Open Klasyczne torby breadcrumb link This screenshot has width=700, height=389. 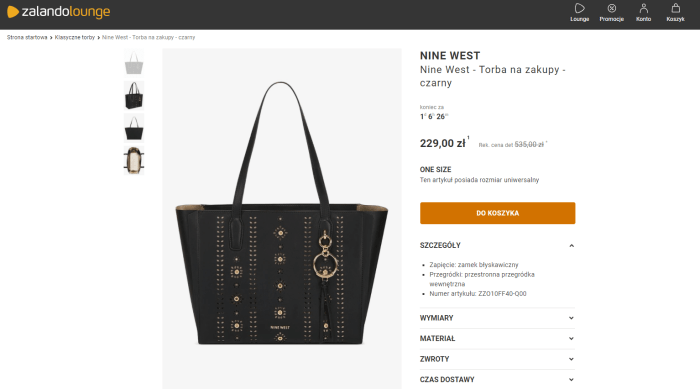[75, 38]
